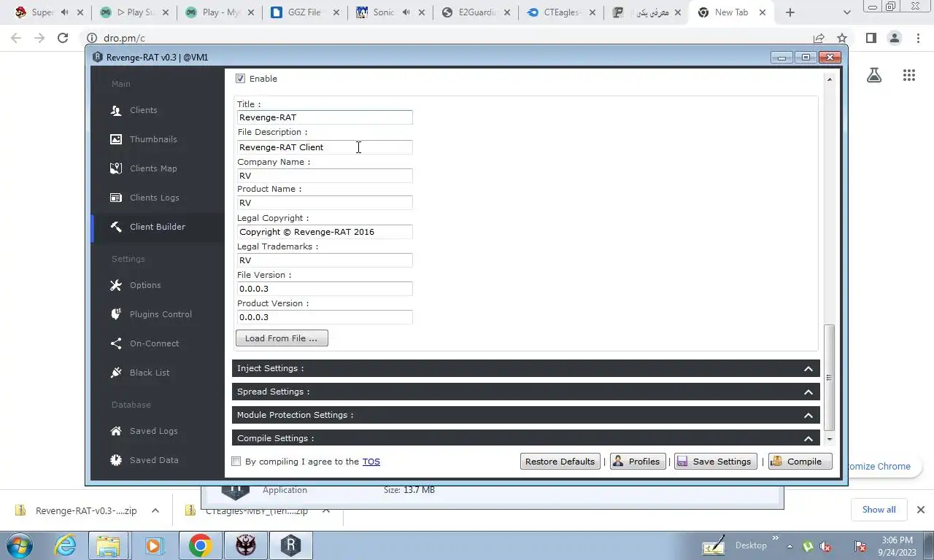Click into the Title field
This screenshot has height=560, width=934.
pos(325,117)
